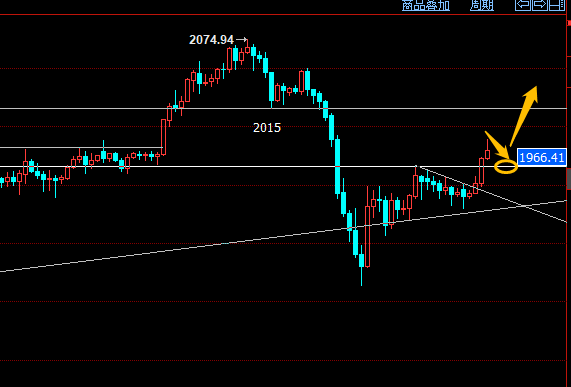
Task: Select the large yellow upward arrow drawing
Action: (524, 116)
